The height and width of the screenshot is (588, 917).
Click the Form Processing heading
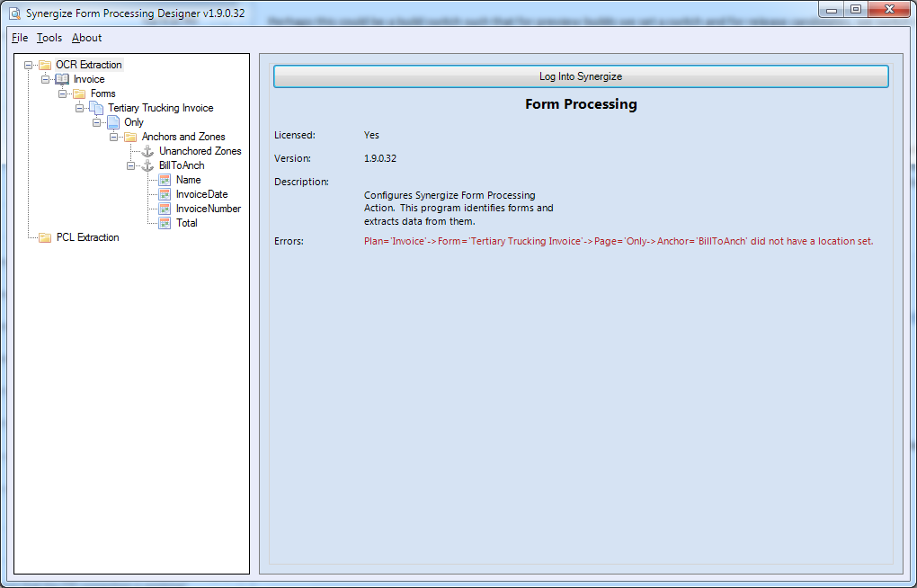pos(581,104)
